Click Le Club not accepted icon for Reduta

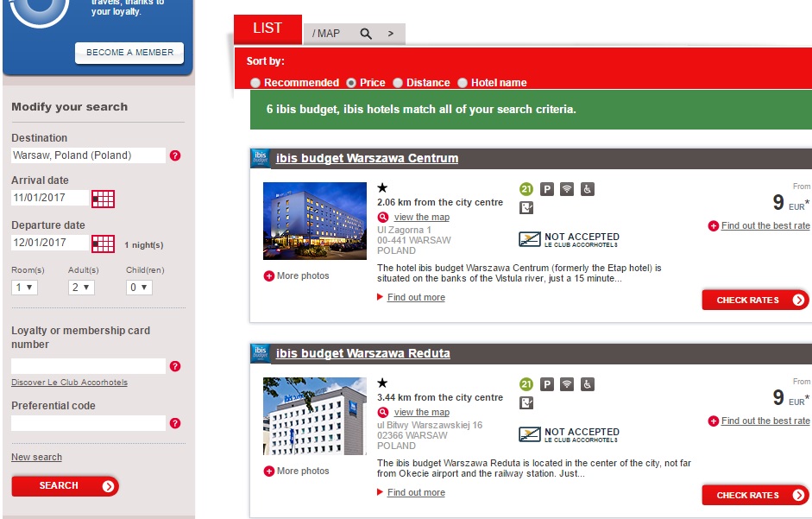click(530, 434)
